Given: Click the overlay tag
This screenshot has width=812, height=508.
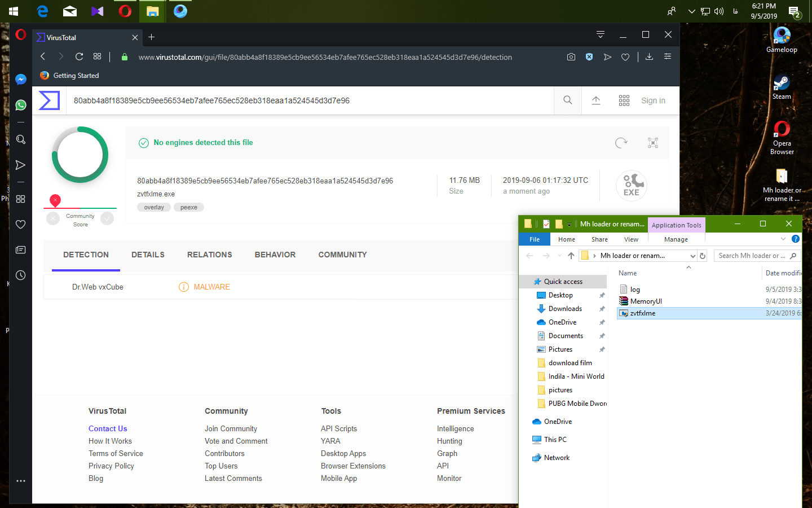Looking at the screenshot, I should [154, 207].
